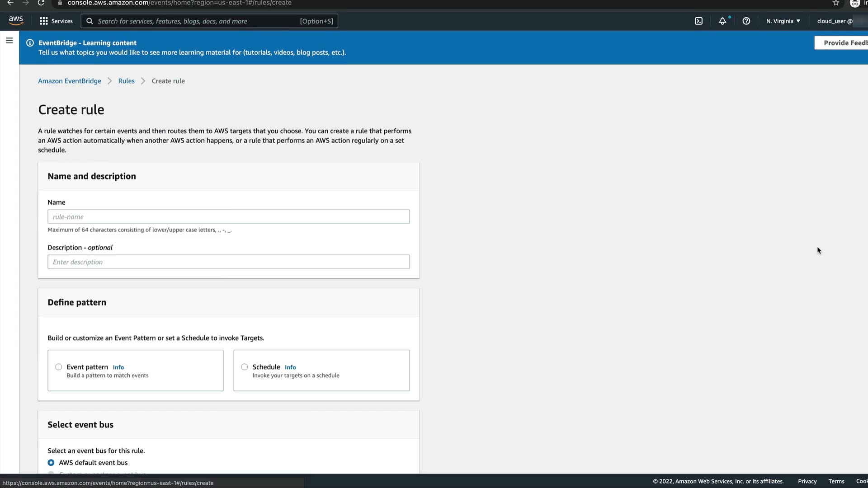The height and width of the screenshot is (488, 868).
Task: Click the Description optional input field
Action: [228, 262]
